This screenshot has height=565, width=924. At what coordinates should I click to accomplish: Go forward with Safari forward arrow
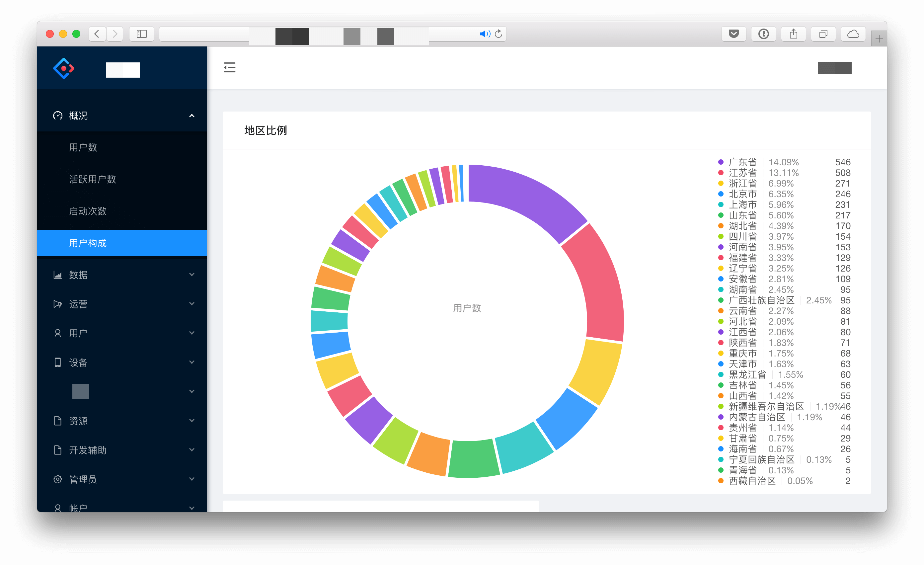(115, 34)
